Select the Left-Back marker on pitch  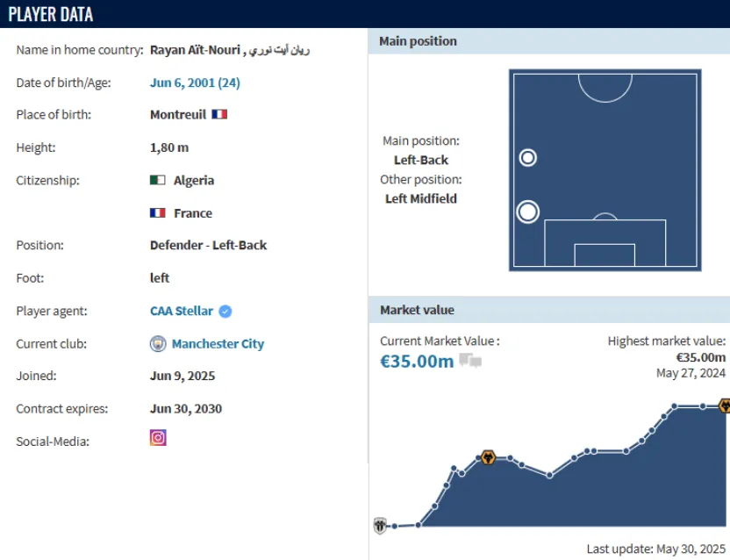coord(527,212)
